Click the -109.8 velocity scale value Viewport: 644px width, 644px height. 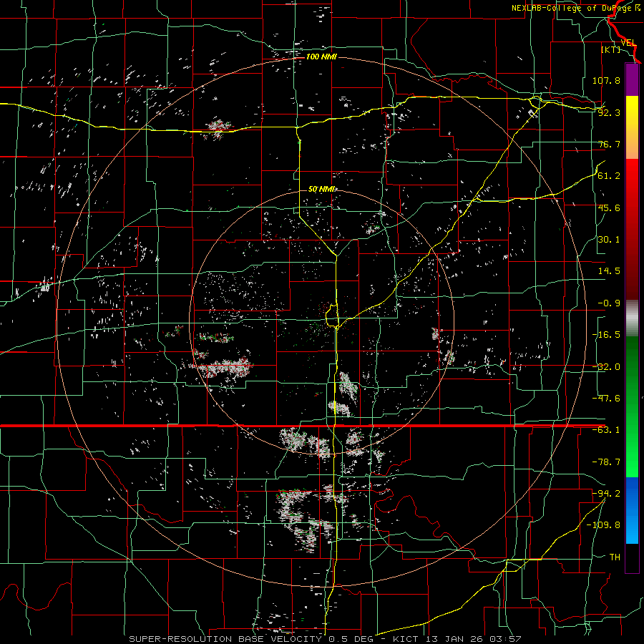(x=603, y=525)
